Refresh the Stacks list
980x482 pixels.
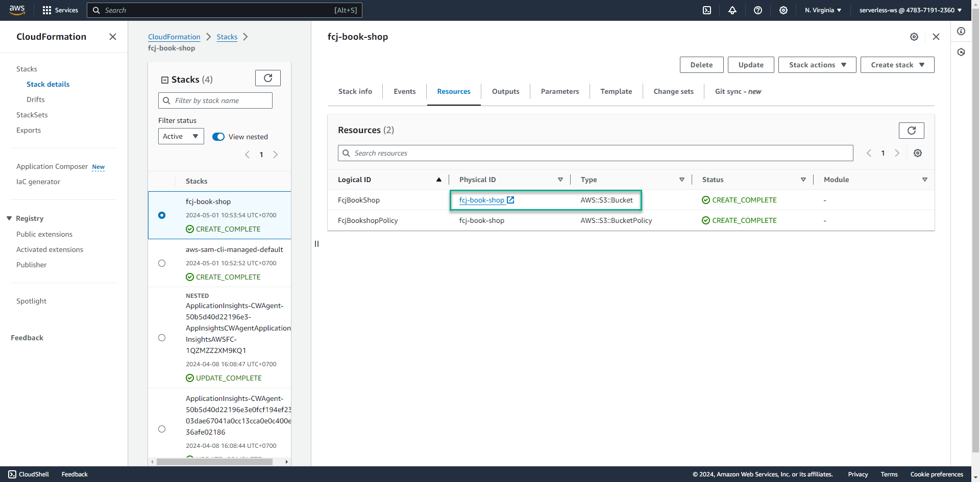[268, 78]
